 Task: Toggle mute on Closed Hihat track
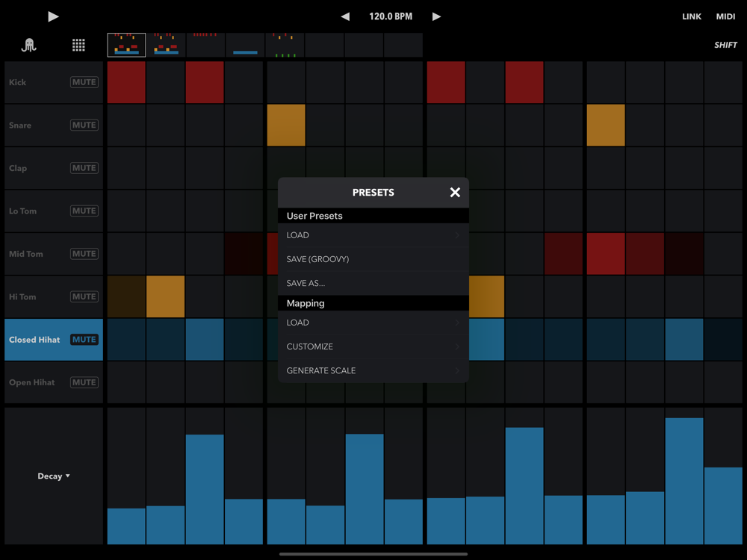[x=84, y=340]
